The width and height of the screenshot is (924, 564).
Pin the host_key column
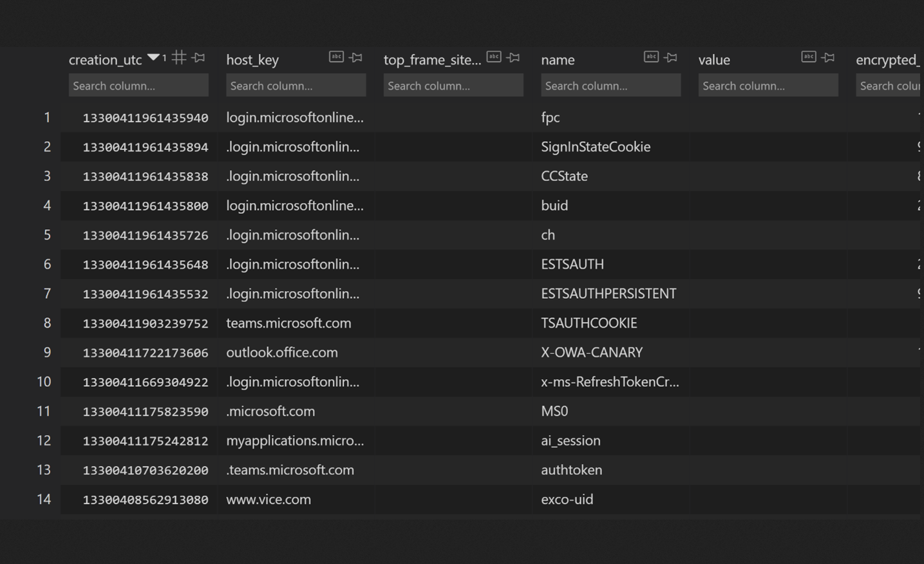pyautogui.click(x=356, y=57)
